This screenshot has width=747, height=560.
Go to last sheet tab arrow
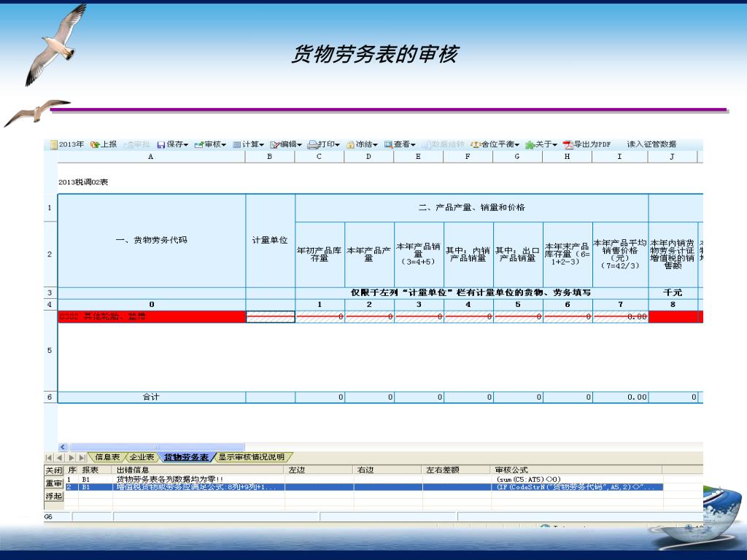pyautogui.click(x=82, y=458)
